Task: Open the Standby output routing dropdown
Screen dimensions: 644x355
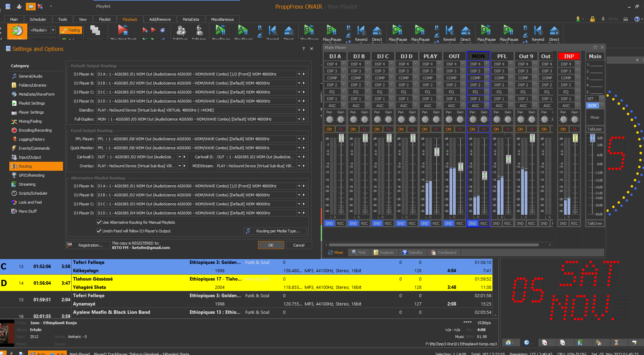Action: (299, 110)
